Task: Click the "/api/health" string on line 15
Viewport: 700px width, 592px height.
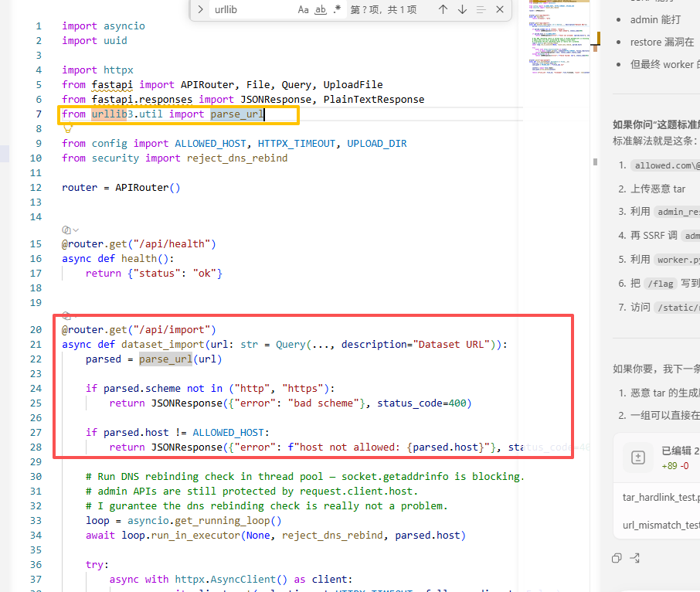Action: click(172, 243)
